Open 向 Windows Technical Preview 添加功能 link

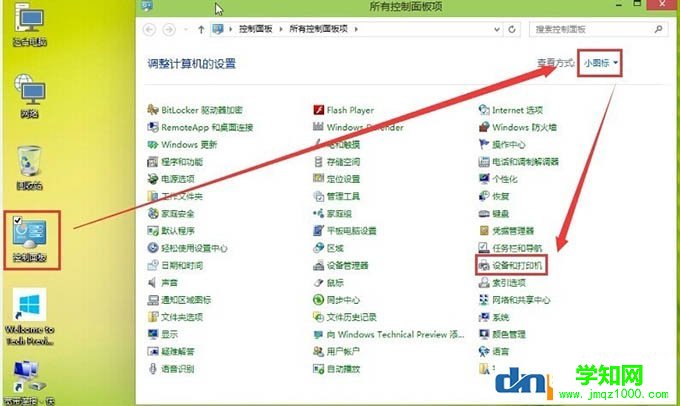[x=396, y=334]
